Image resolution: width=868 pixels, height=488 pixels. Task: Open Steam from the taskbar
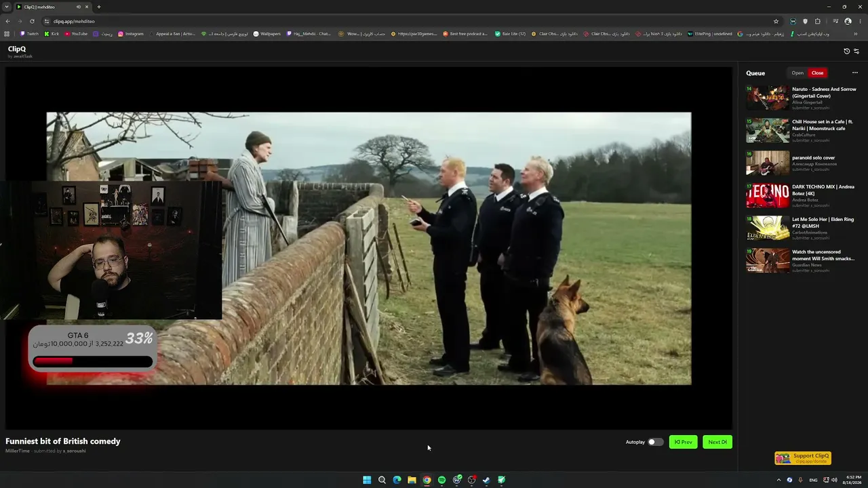(486, 480)
